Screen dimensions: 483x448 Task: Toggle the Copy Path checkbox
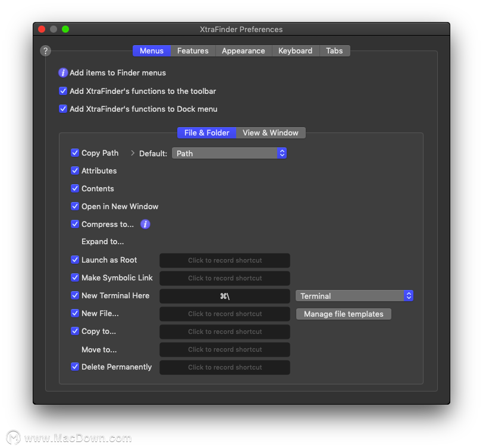pyautogui.click(x=75, y=153)
